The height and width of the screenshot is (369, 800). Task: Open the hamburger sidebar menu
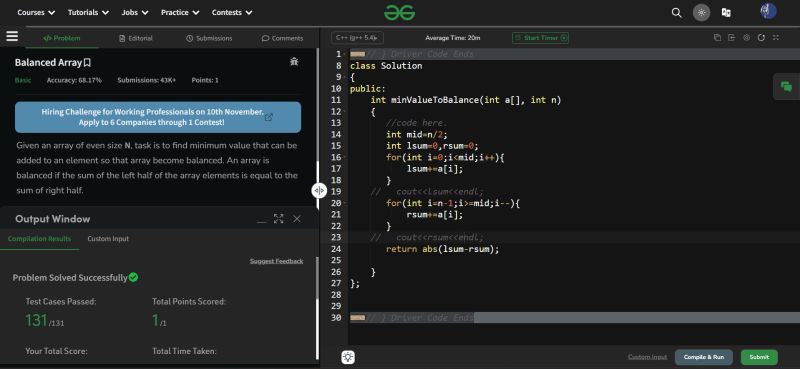pos(12,36)
